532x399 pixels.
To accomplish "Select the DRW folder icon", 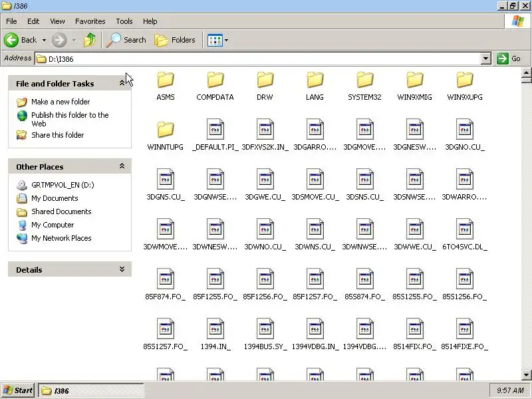I will pyautogui.click(x=265, y=80).
